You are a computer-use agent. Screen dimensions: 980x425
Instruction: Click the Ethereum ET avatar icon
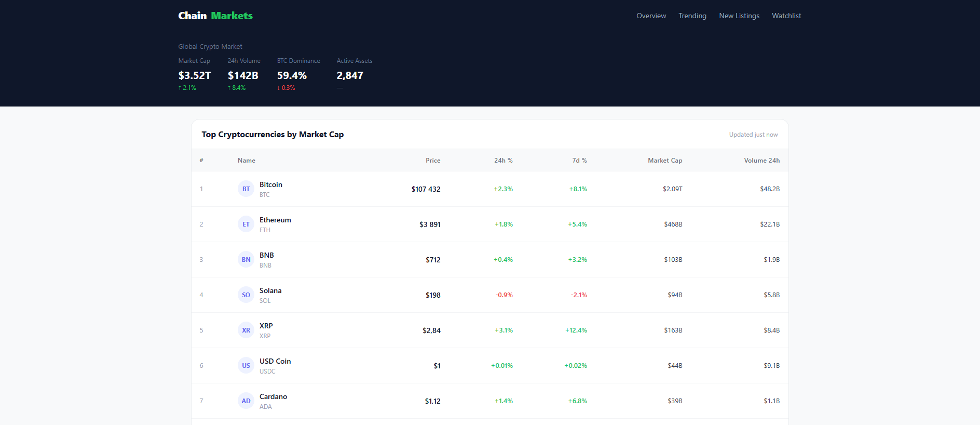(x=246, y=224)
